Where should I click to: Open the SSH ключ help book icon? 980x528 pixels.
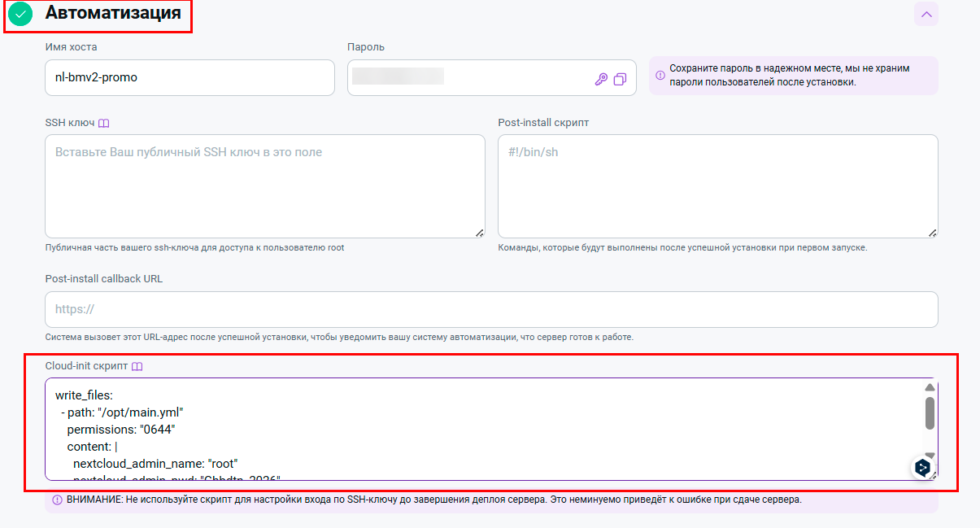(x=103, y=123)
